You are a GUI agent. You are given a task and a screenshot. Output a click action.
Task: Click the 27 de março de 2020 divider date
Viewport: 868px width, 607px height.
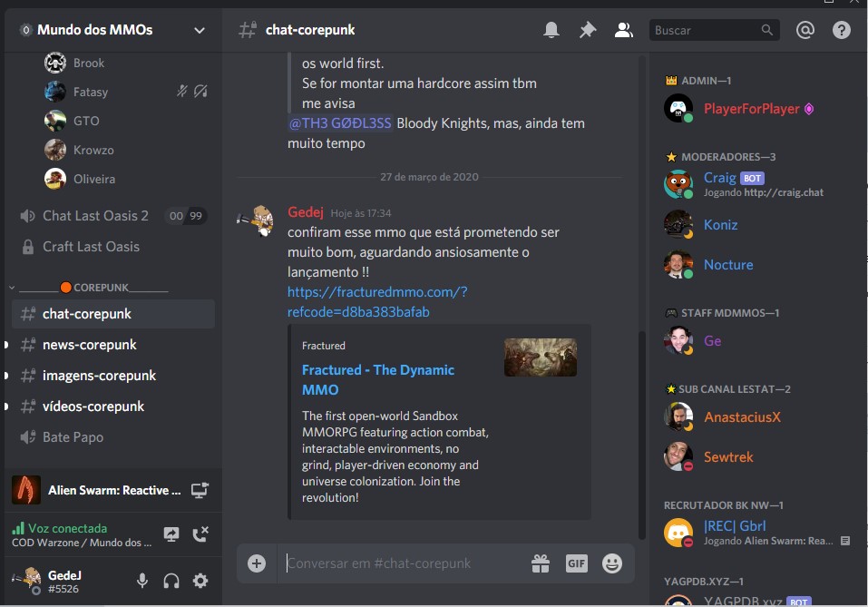(x=429, y=177)
